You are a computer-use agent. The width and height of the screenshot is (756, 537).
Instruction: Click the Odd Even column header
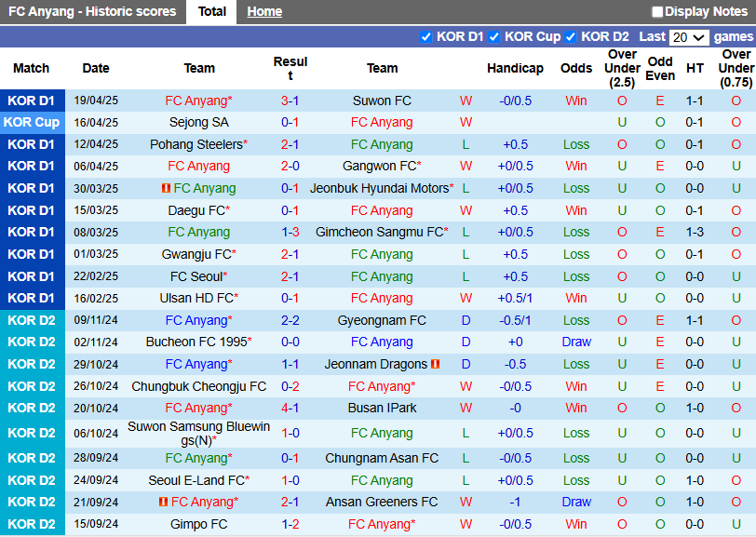659,69
